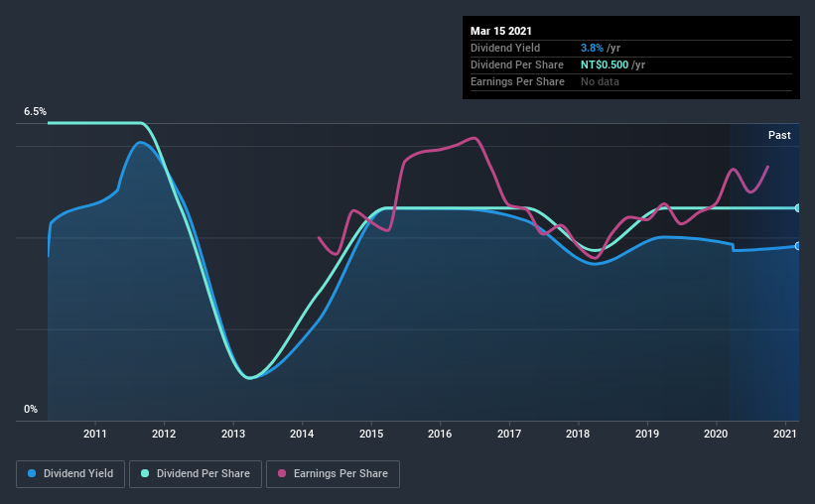Toggle the Dividend Yield legend button
The height and width of the screenshot is (504, 815).
tap(70, 474)
